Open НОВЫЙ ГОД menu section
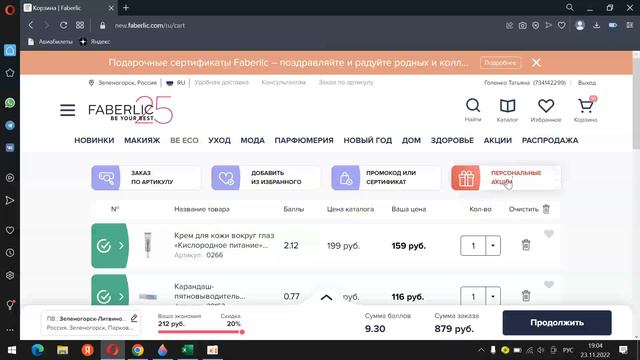This screenshot has width=640, height=360. (x=367, y=140)
